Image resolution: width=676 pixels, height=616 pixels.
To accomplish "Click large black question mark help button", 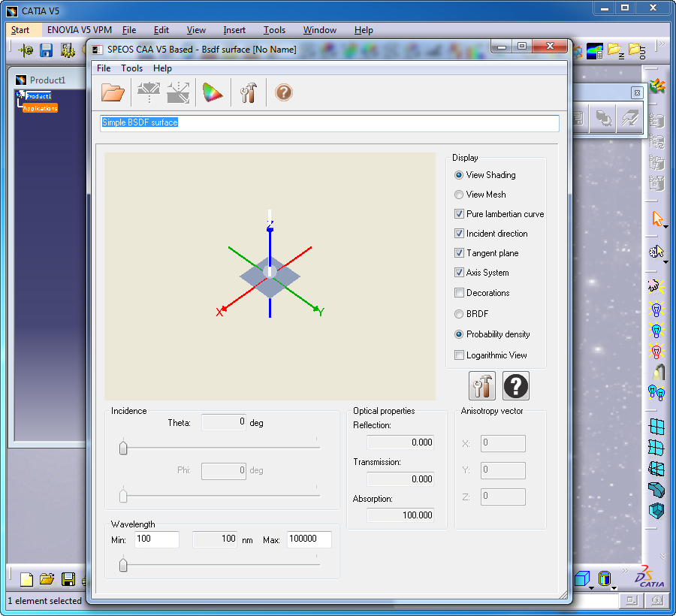I will click(515, 386).
